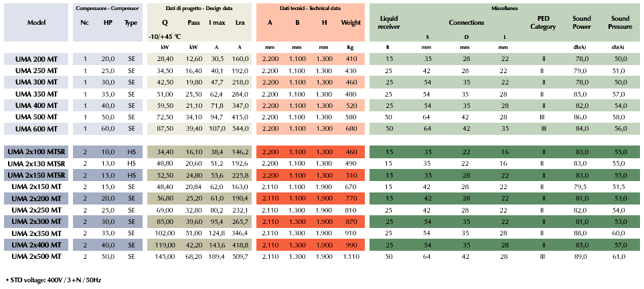Click the Weight column header

tap(350, 22)
